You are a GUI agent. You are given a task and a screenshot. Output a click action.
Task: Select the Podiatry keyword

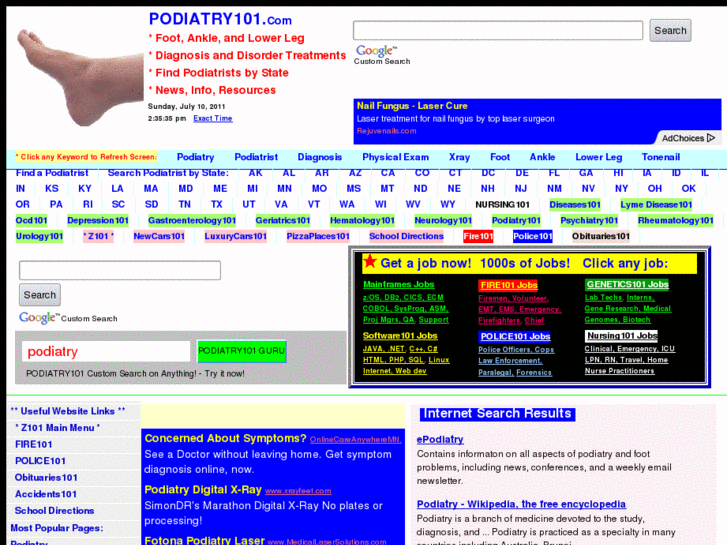(196, 157)
